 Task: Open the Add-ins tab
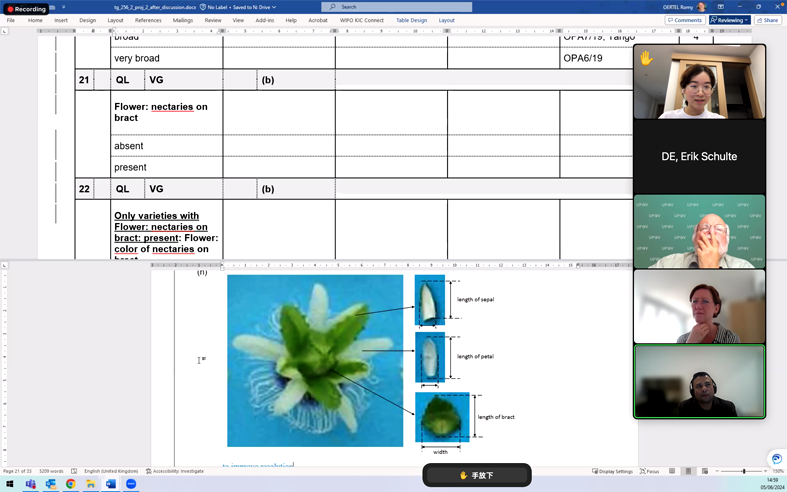click(x=265, y=20)
